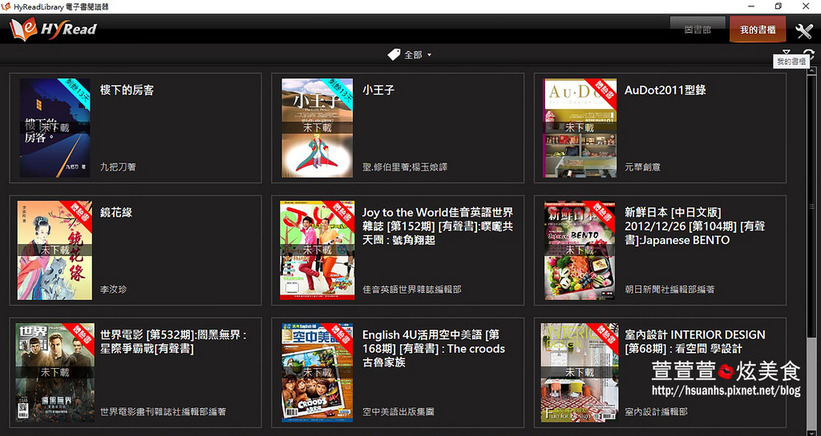Image resolution: width=821 pixels, height=436 pixels.
Task: Switch to the 我的書櫃 tab
Action: pyautogui.click(x=757, y=30)
